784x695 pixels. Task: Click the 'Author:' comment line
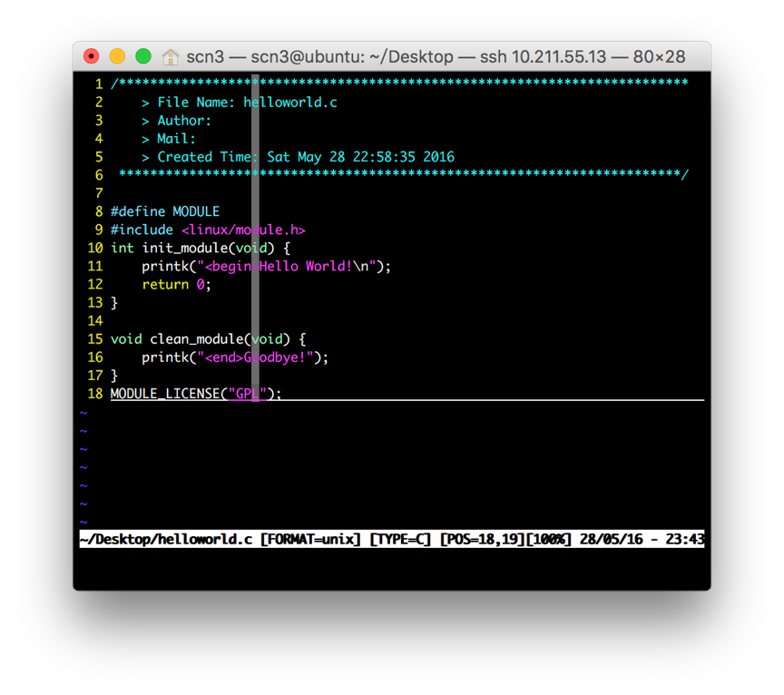[x=184, y=121]
